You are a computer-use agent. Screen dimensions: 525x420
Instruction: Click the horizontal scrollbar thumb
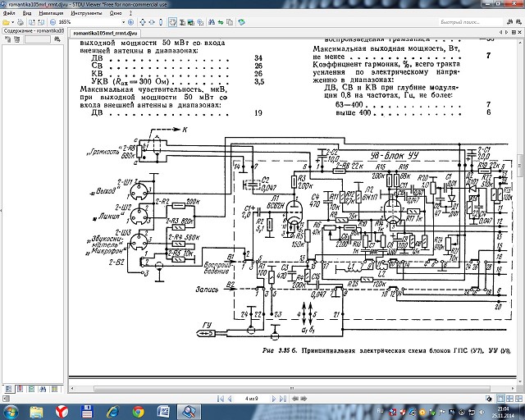(x=292, y=389)
